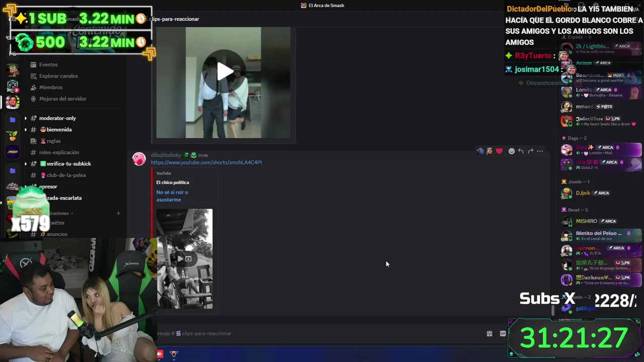Open the reglas channel
Viewport: 644px width, 362px height.
tap(53, 141)
